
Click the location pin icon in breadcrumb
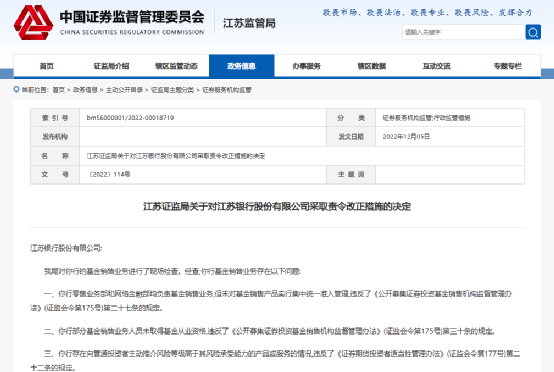16,89
